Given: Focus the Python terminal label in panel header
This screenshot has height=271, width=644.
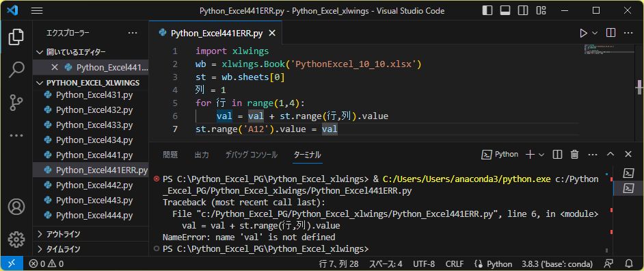Looking at the screenshot, I should (x=500, y=155).
